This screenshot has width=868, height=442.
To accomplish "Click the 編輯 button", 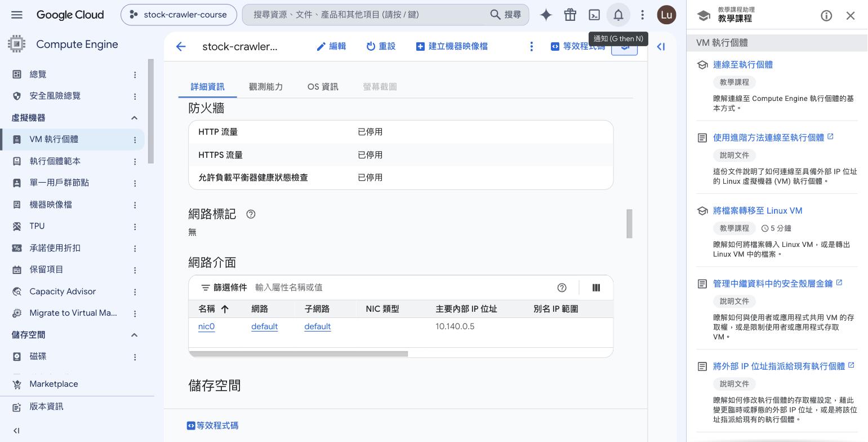I will pyautogui.click(x=331, y=46).
